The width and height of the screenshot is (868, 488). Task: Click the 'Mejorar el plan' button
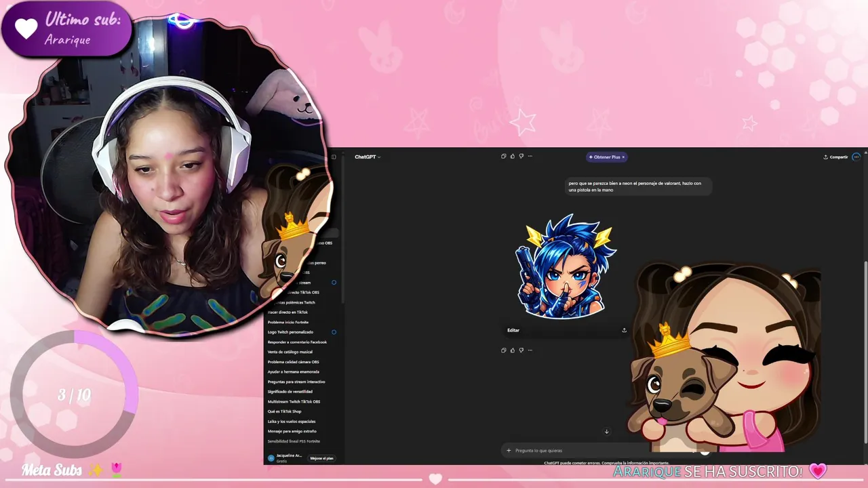tap(321, 458)
